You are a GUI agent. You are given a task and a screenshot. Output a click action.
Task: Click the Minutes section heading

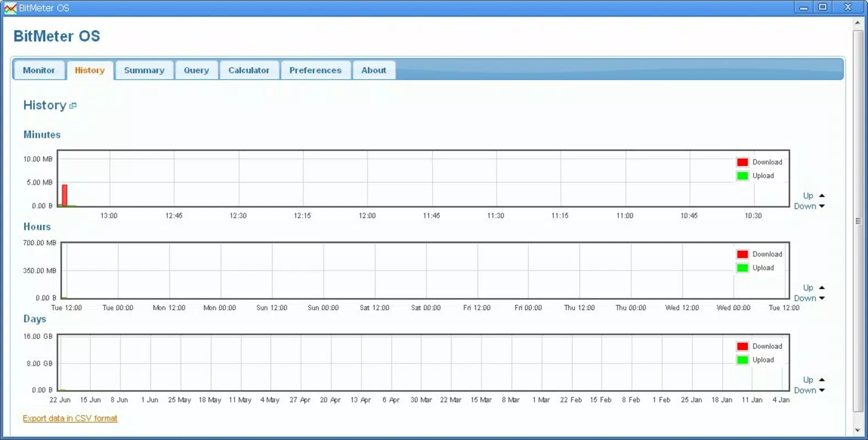42,135
